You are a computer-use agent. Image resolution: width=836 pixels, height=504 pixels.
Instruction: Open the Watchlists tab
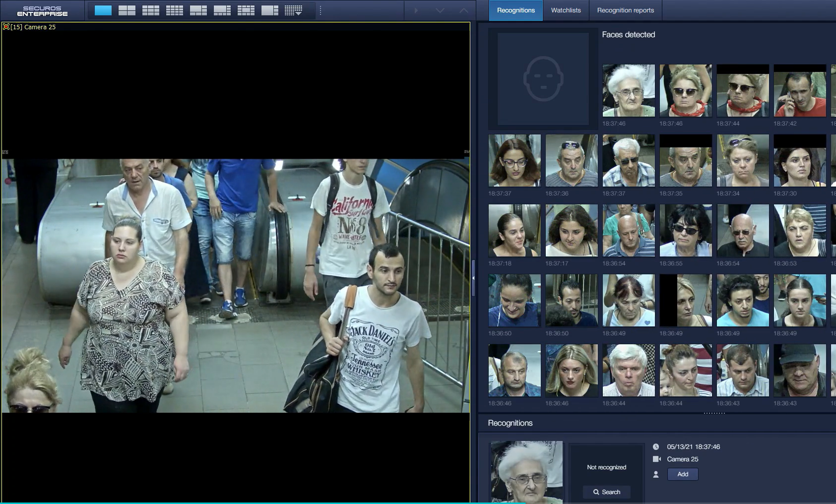[566, 10]
